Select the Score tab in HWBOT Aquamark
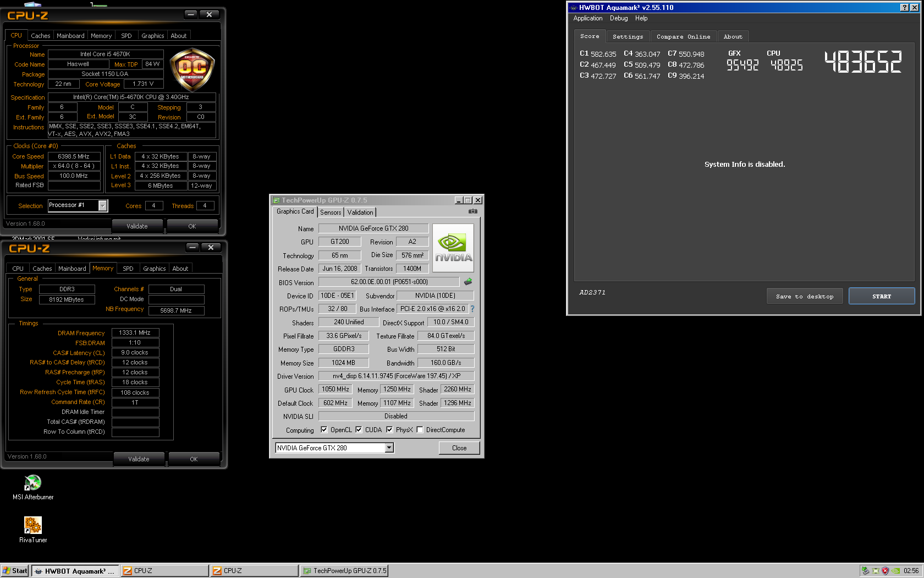 590,36
